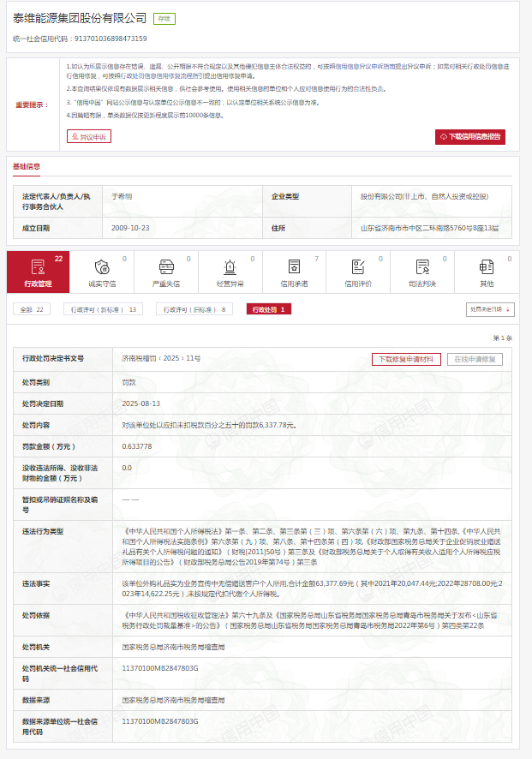Sort by 处罚决定日期 dropdown
The height and width of the screenshot is (759, 532).
[490, 310]
